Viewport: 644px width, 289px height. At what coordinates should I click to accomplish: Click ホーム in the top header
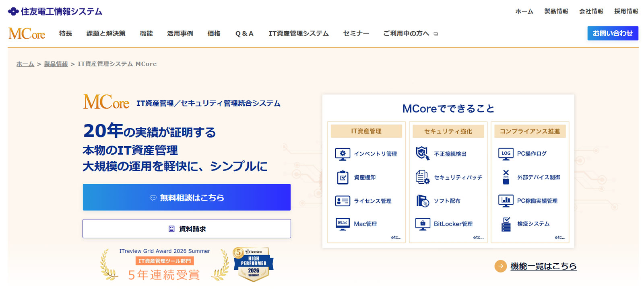(524, 11)
